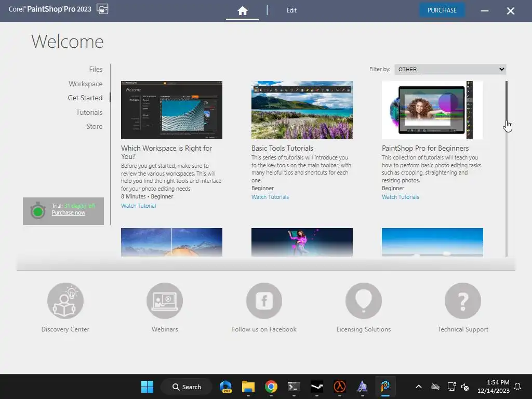Open Google Chrome from taskbar
The height and width of the screenshot is (399, 532).
271,387
